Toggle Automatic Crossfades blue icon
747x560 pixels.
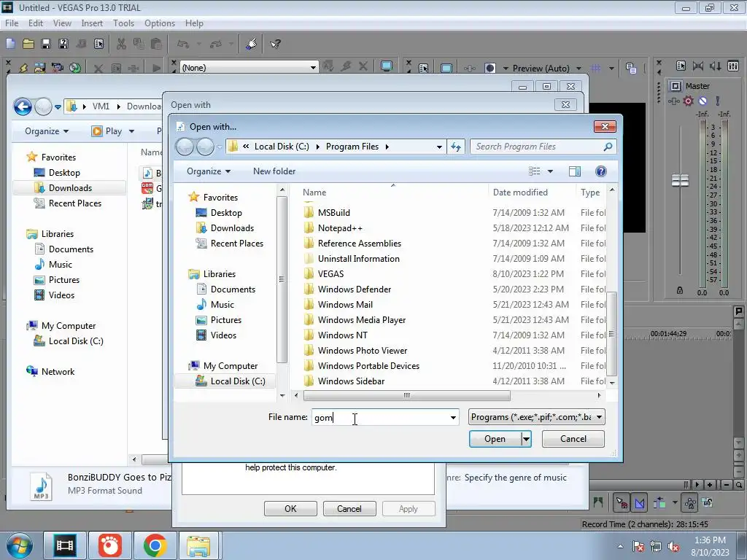[x=640, y=502]
